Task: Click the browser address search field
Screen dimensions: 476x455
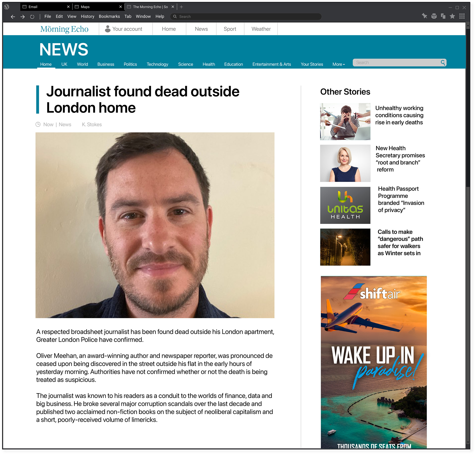Action: click(246, 16)
